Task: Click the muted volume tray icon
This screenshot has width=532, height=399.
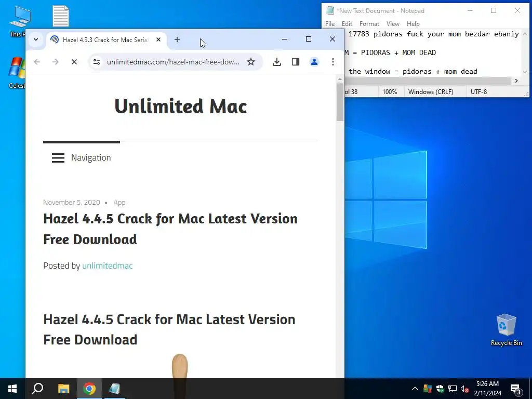Action: point(465,389)
